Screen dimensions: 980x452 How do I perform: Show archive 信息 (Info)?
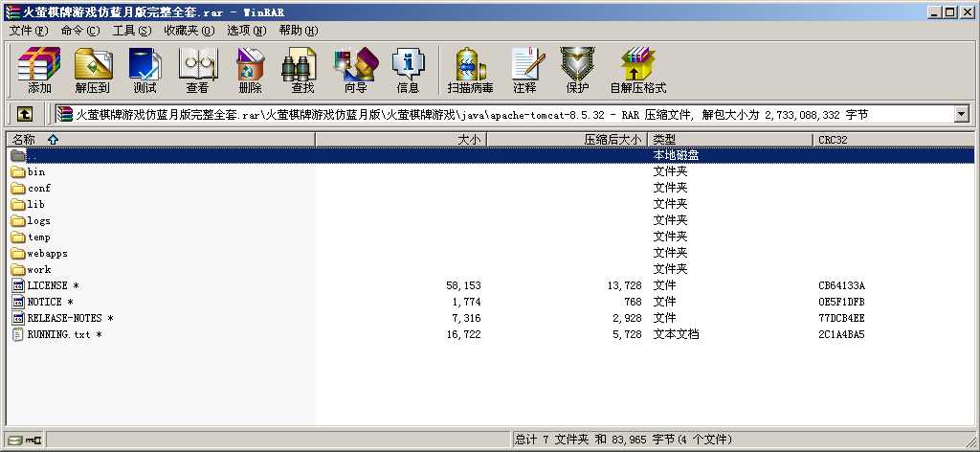tap(408, 70)
